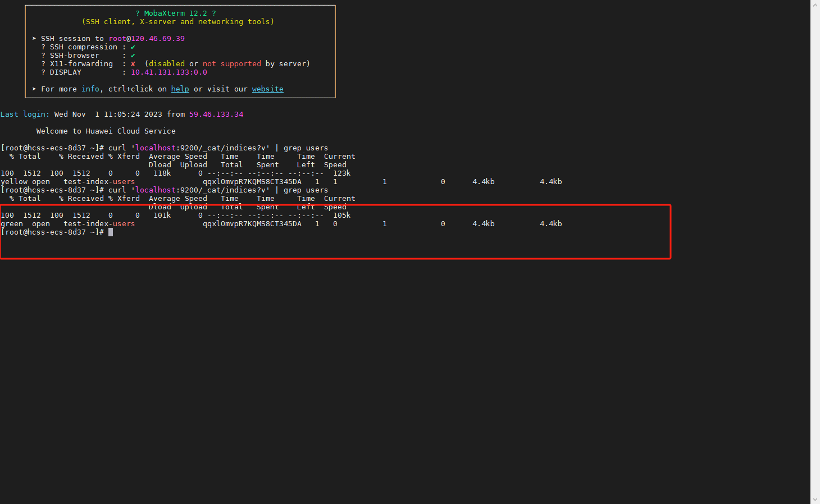Viewport: 820px width, 504px height.
Task: Click test-index-users in the yellow row
Action: click(99, 182)
